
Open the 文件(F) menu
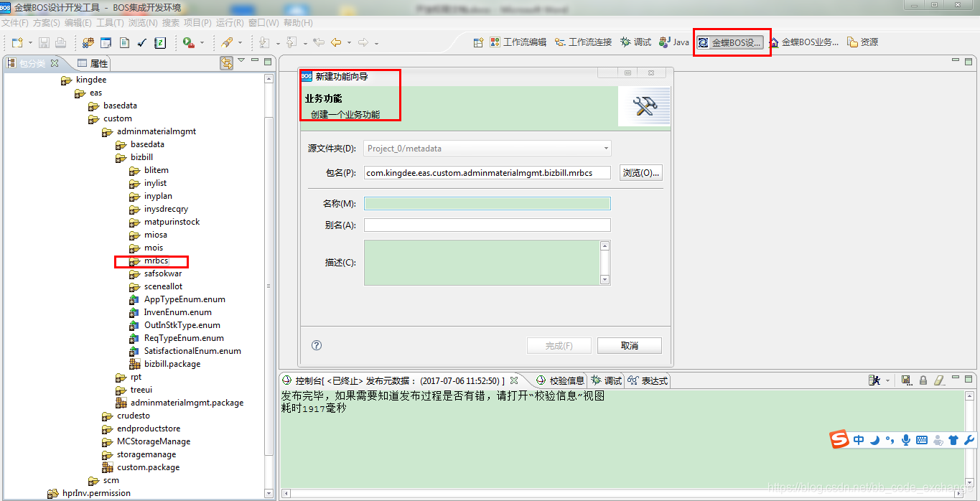pos(15,23)
